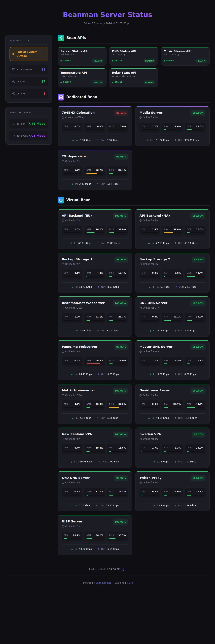Click the clock icon on 7945HX Colocation
This screenshot has width=215, height=644.
pos(63,118)
